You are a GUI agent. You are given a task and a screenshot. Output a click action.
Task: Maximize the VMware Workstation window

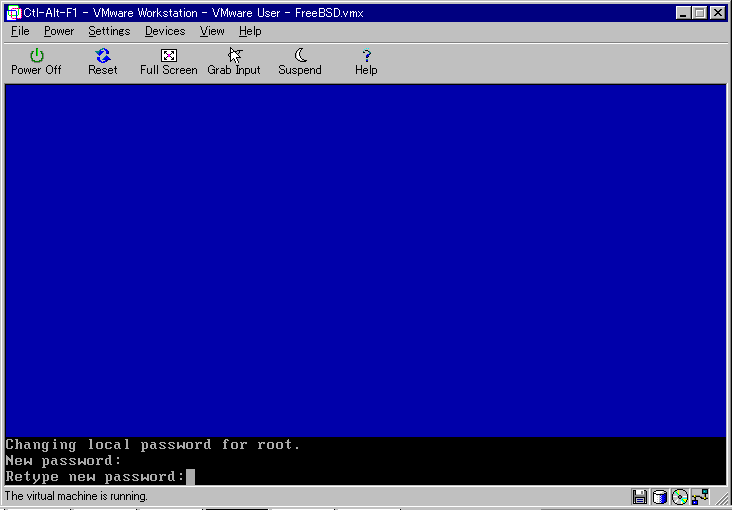click(x=699, y=13)
